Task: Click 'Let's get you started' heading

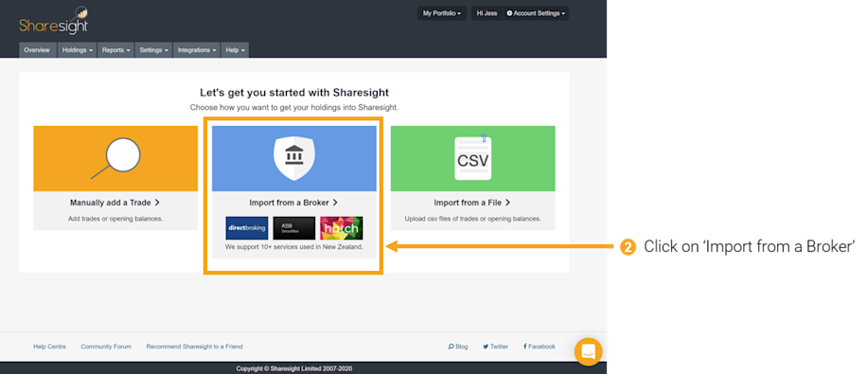Action: [294, 93]
